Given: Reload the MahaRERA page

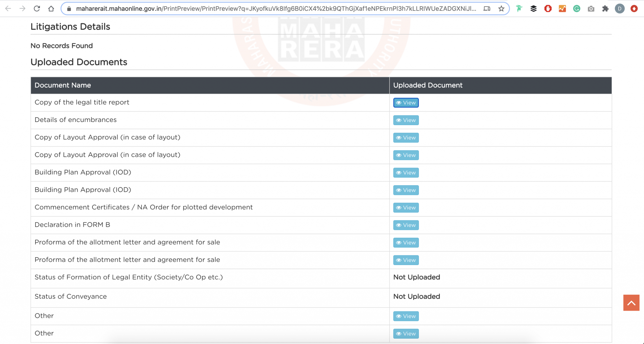Looking at the screenshot, I should click(37, 8).
